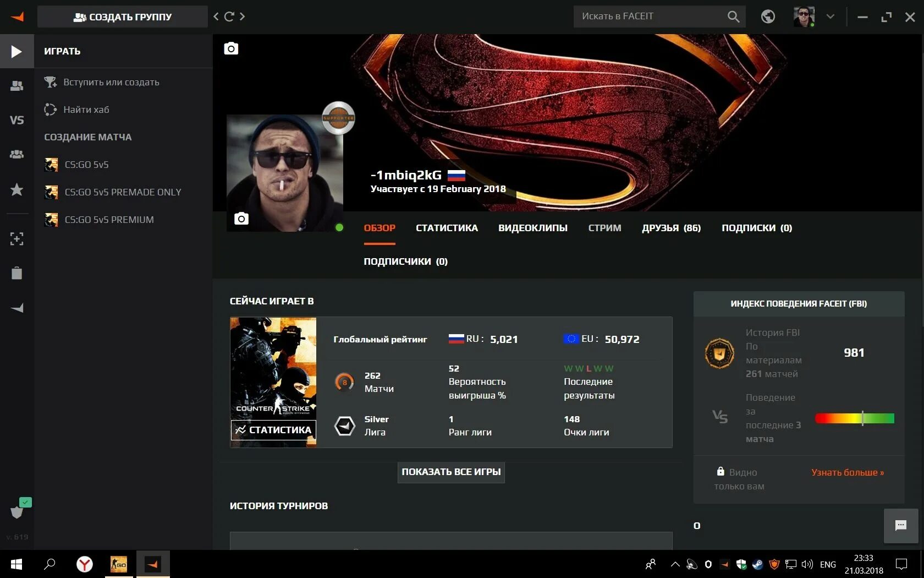Click the behaviour color gradient bar
The width and height of the screenshot is (924, 578).
click(x=855, y=418)
